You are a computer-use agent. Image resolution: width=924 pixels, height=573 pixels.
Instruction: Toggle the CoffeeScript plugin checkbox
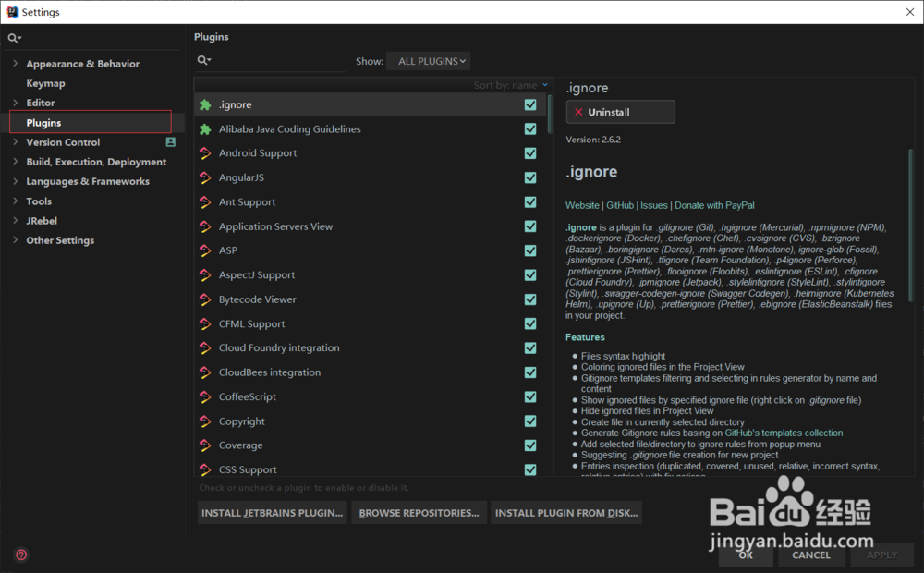pyautogui.click(x=530, y=396)
